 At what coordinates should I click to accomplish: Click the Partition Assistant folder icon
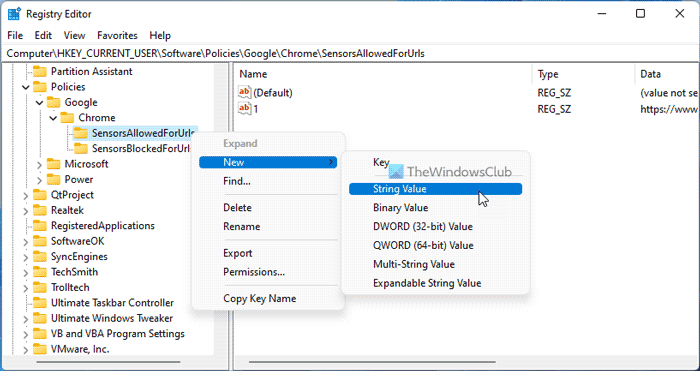pos(40,71)
